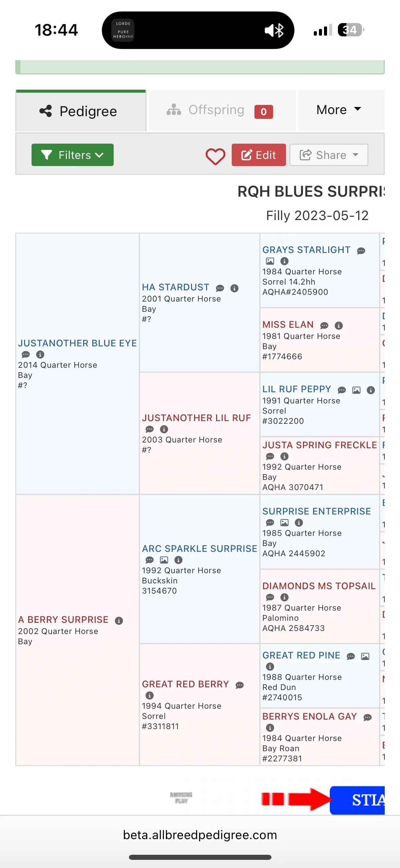
Task: Open SURPRISE ENTERPRISE horse link
Action: coord(317,511)
